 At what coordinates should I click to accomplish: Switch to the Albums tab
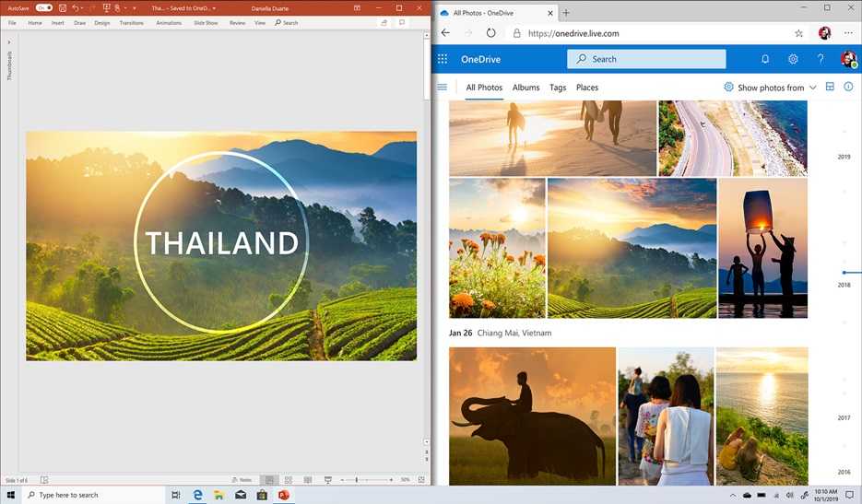525,88
